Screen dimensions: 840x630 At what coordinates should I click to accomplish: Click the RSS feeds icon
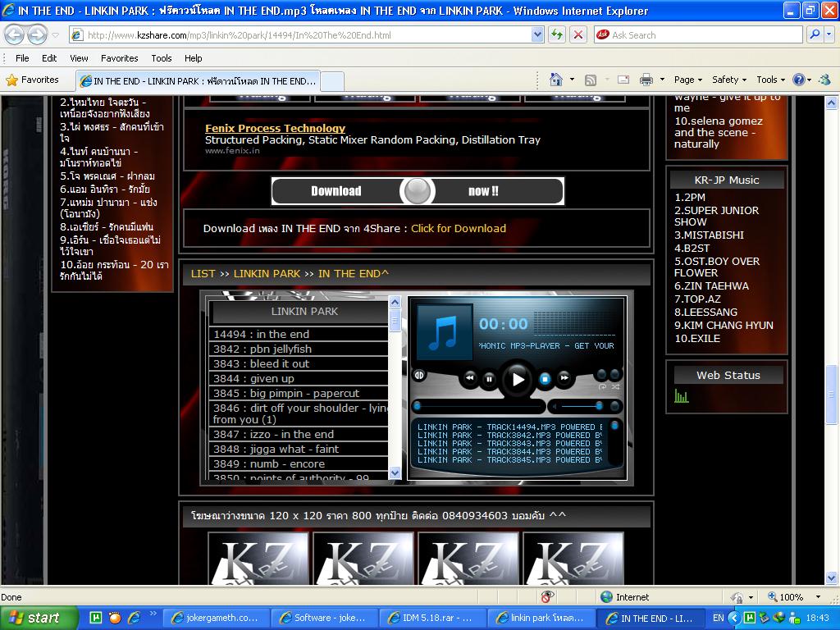[x=591, y=80]
